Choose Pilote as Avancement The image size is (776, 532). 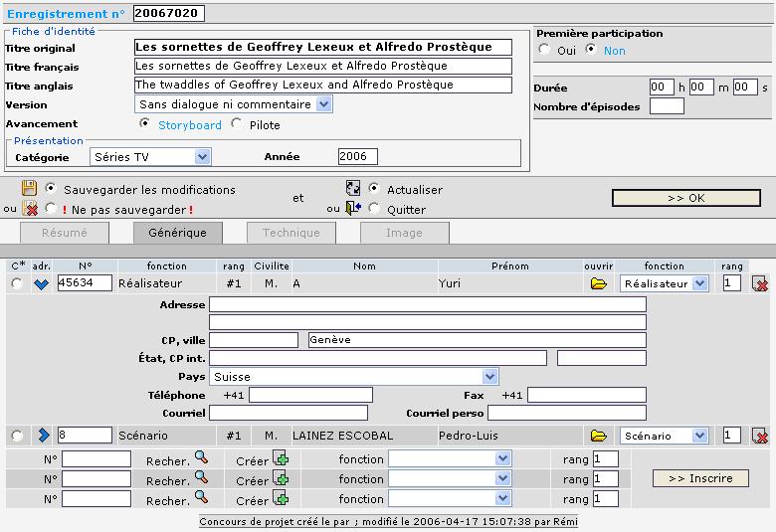[237, 123]
